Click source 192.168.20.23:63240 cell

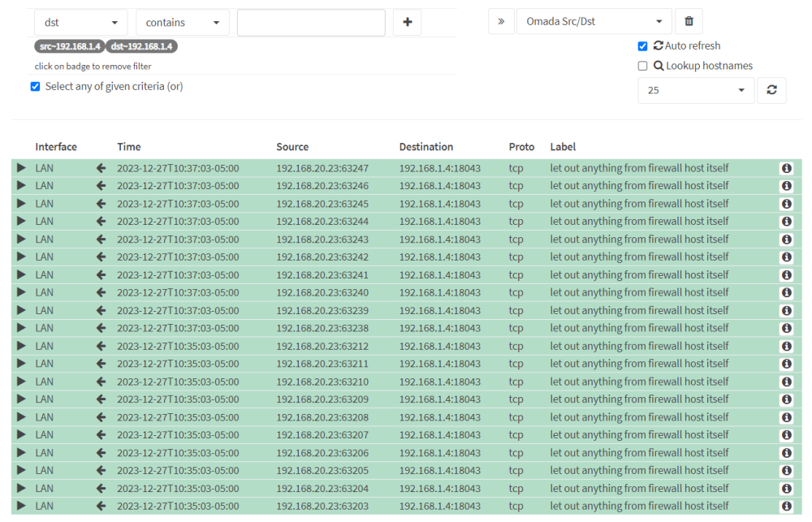click(322, 292)
